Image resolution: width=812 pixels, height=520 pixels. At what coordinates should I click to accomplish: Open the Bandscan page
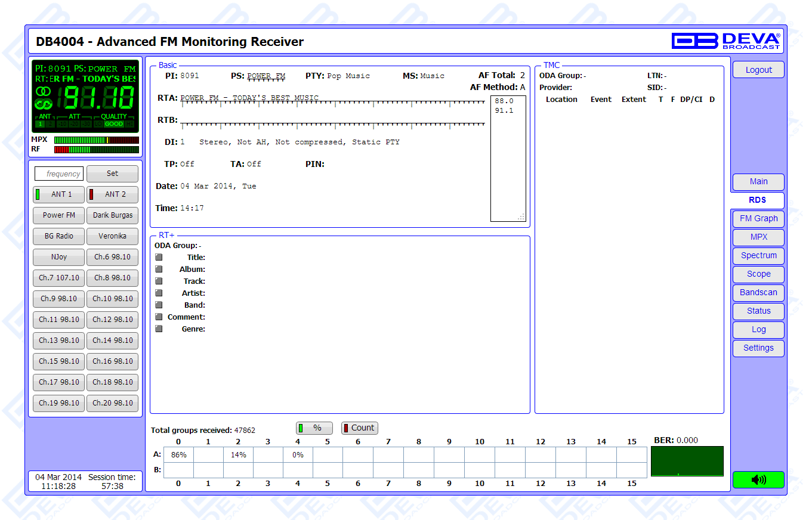click(x=758, y=292)
